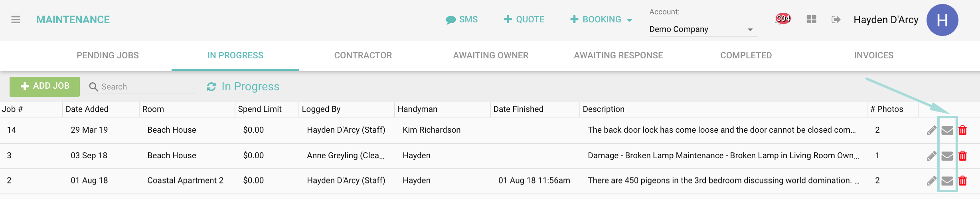This screenshot has height=199, width=980.
Task: Email job 2 using envelope icon
Action: [x=947, y=181]
